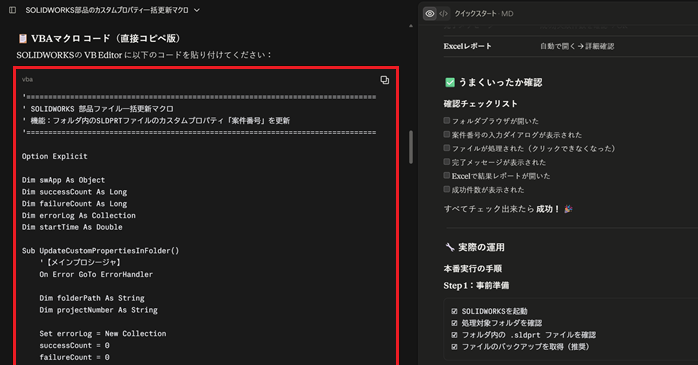698x365 pixels.
Task: Click the 実際の運用 heading
Action: pos(481,247)
